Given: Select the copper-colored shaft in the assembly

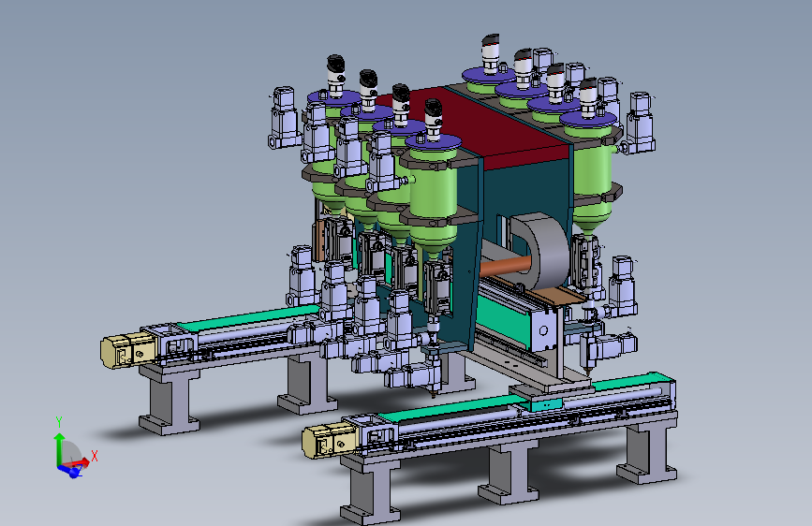Looking at the screenshot, I should [x=505, y=268].
